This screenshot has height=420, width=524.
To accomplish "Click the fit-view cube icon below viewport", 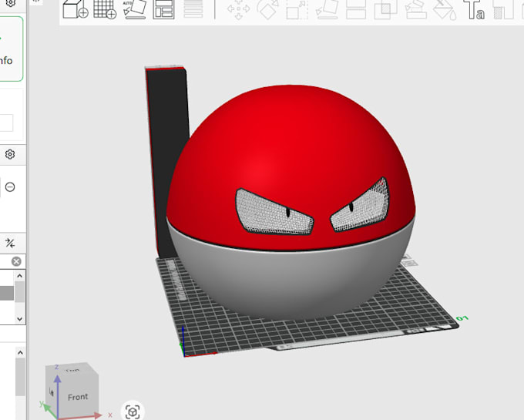I will tap(133, 412).
